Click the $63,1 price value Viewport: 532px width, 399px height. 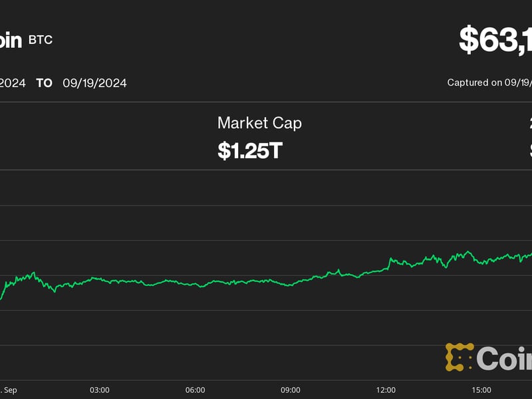tap(495, 40)
